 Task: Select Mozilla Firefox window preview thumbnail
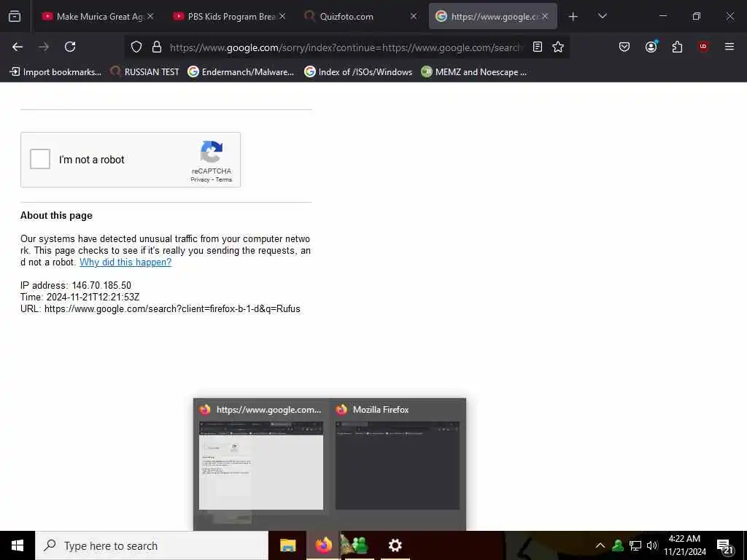click(x=398, y=465)
